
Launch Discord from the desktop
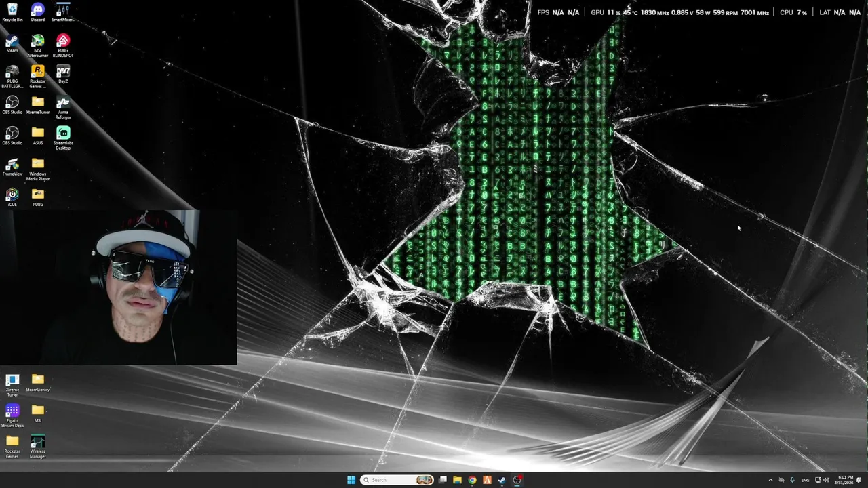pyautogui.click(x=38, y=12)
